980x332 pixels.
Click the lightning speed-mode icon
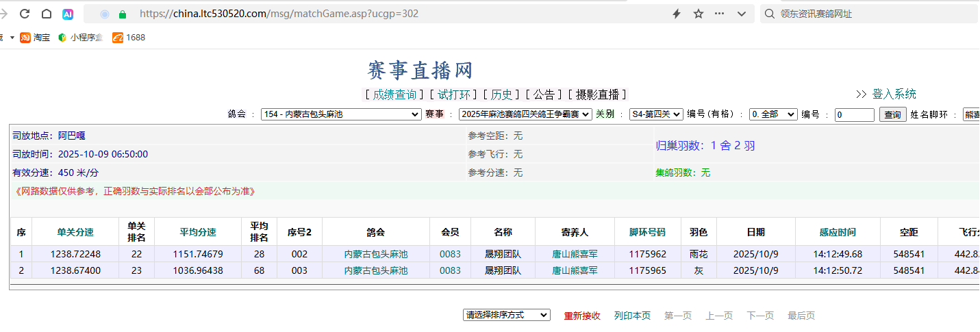point(677,14)
